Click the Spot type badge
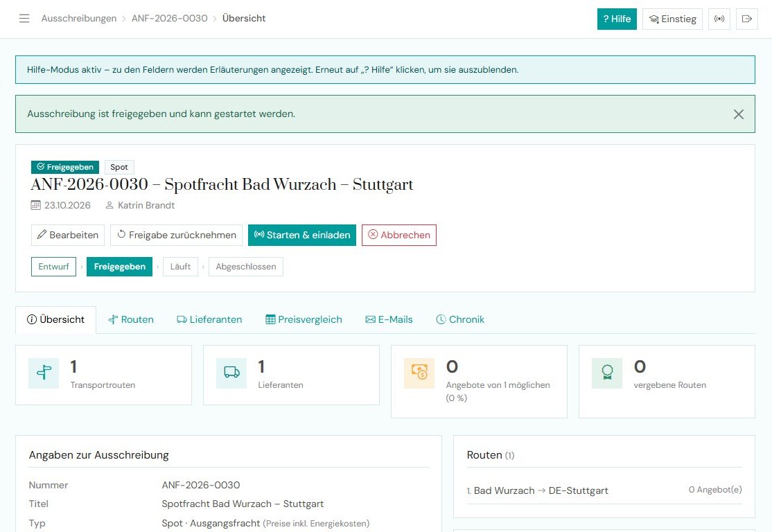 coord(119,168)
